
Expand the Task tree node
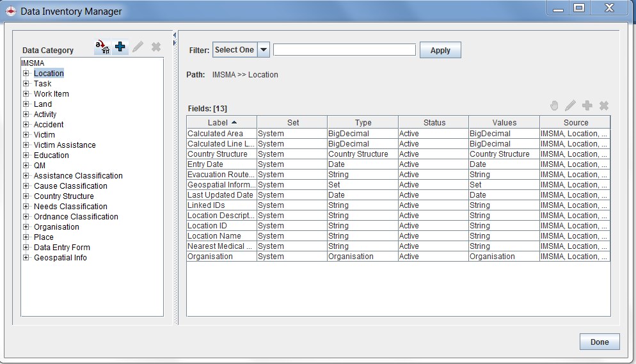coord(26,84)
